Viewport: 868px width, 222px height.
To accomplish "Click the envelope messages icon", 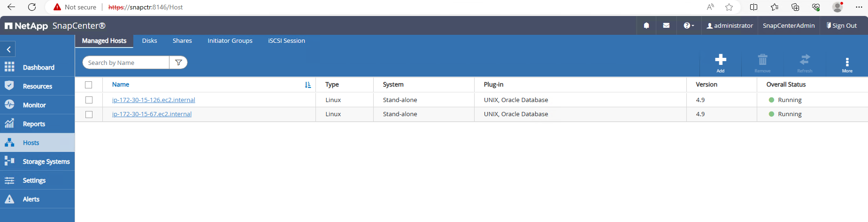I will coord(666,25).
